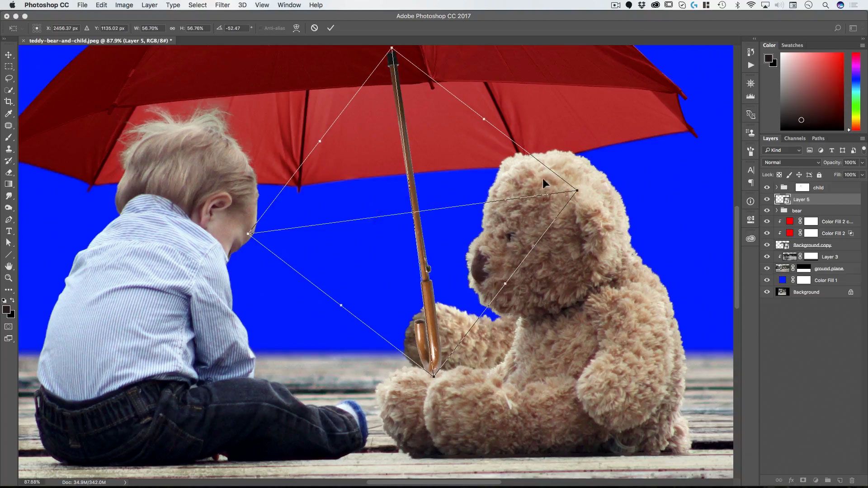Toggle warp mode icon in options bar
The height and width of the screenshot is (488, 868).
[296, 28]
